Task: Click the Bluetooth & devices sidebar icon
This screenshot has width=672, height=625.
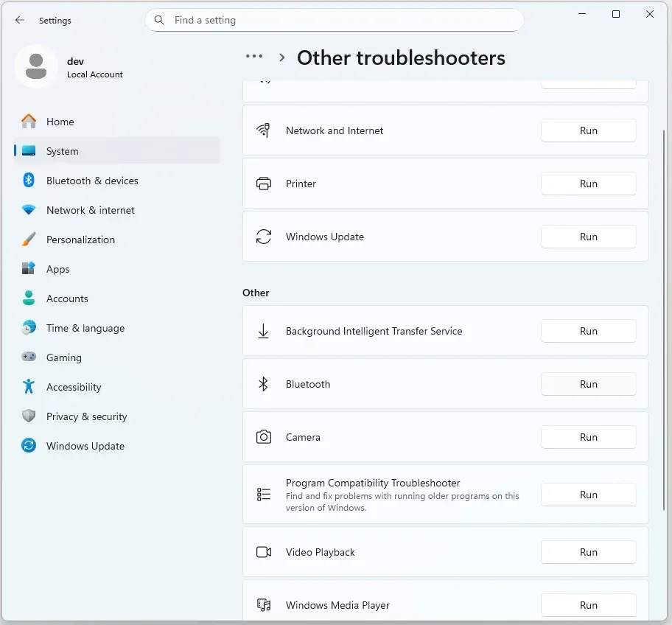Action: click(x=29, y=180)
